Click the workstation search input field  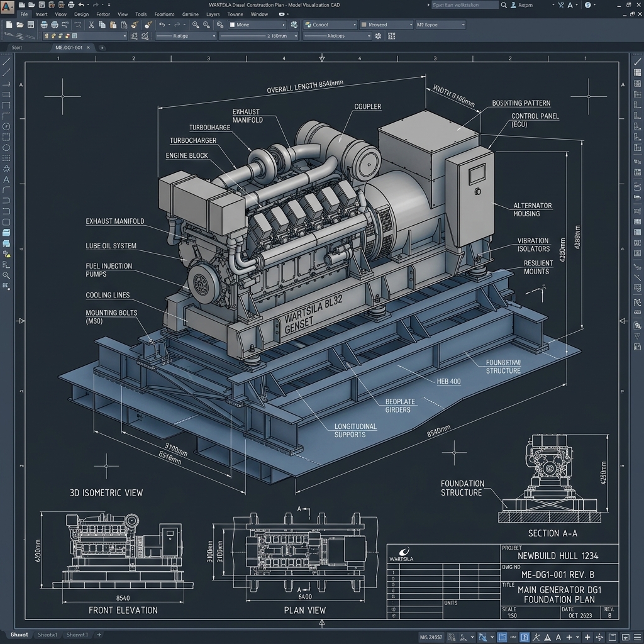tap(465, 5)
